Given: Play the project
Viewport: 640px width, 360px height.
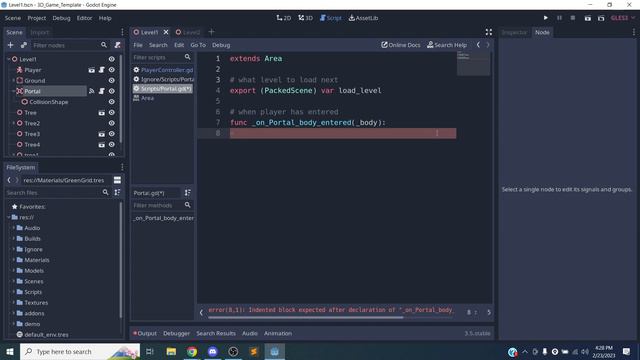Looking at the screenshot, I should (546, 18).
